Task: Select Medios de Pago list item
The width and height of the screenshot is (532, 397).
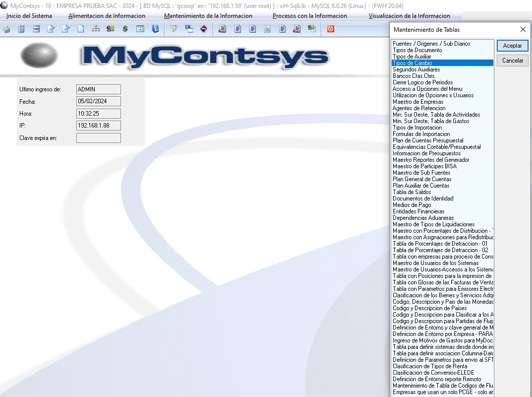Action: click(412, 205)
